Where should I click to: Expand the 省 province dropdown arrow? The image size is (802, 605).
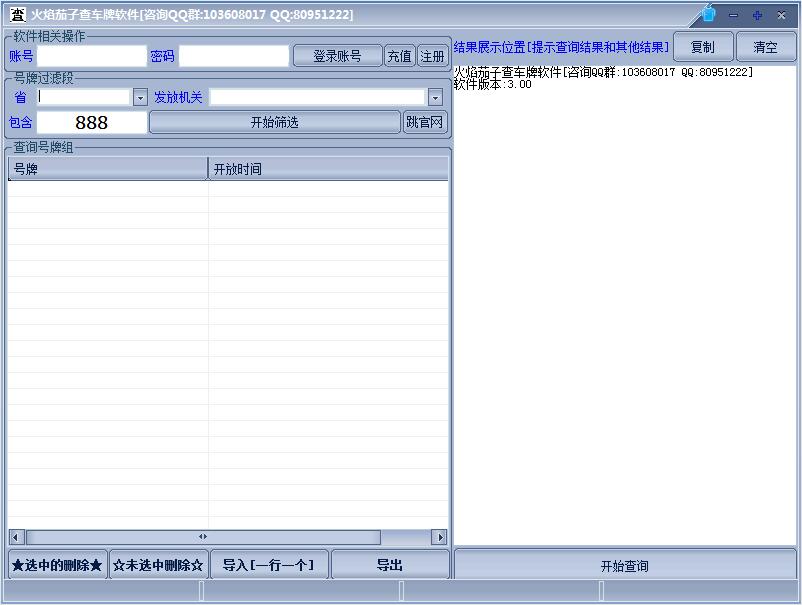(140, 97)
